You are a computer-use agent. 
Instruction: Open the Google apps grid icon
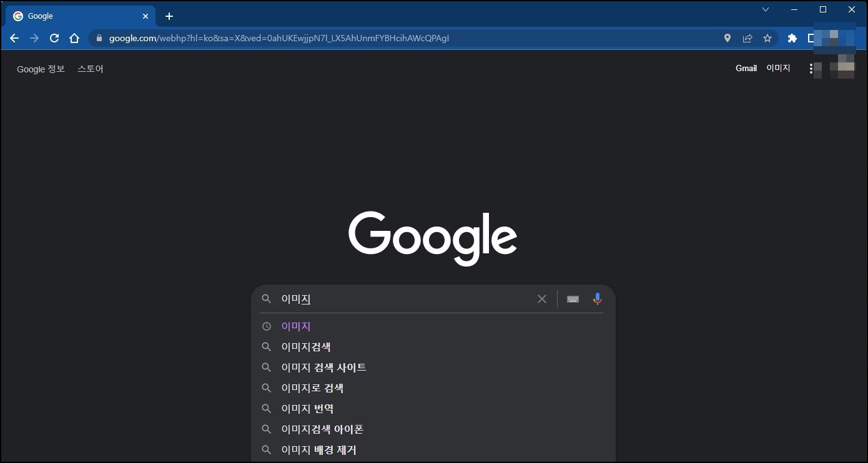[x=811, y=69]
